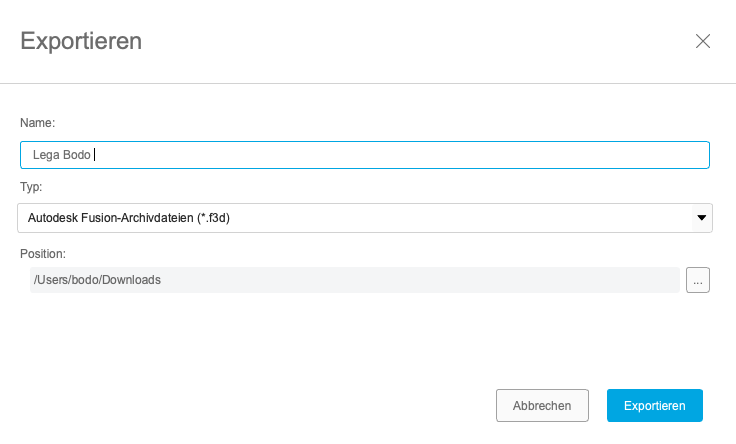Click the Exportieren dialog title heading

(x=81, y=41)
